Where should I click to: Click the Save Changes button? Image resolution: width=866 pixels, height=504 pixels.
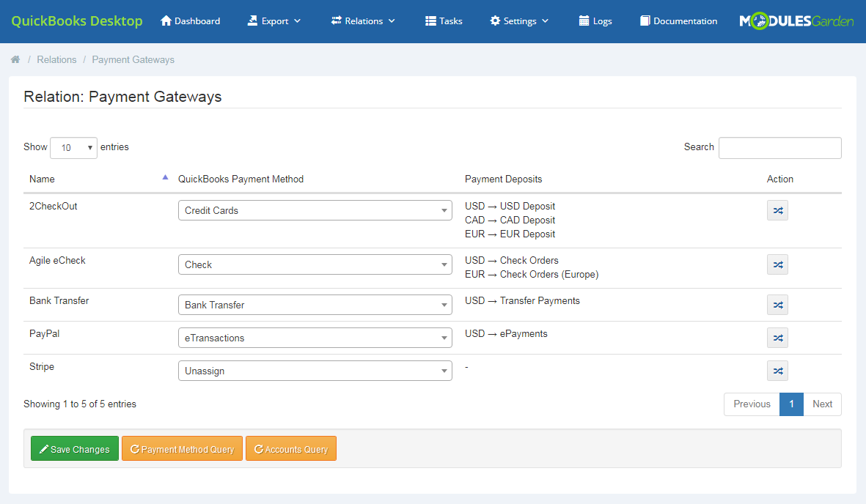(74, 448)
